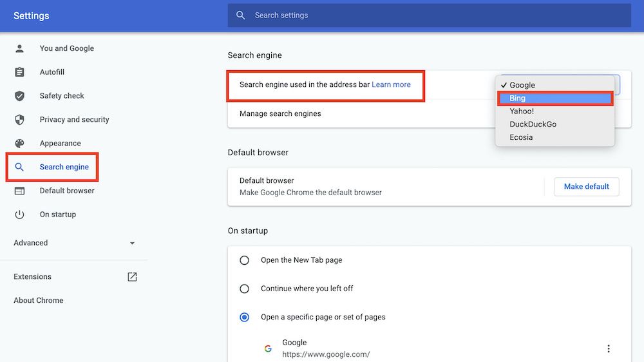This screenshot has width=644, height=362.
Task: Click the Privacy and security shield icon
Action: [x=20, y=120]
